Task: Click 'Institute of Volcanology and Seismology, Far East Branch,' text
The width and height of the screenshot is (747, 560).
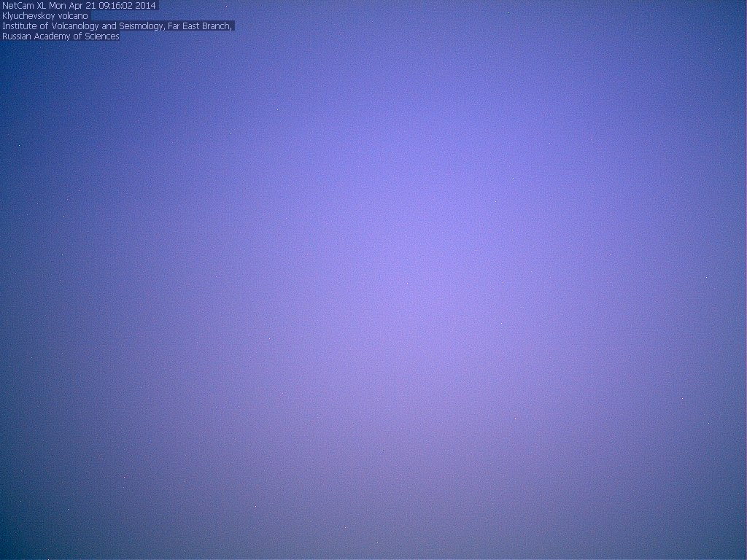Action: (117, 26)
